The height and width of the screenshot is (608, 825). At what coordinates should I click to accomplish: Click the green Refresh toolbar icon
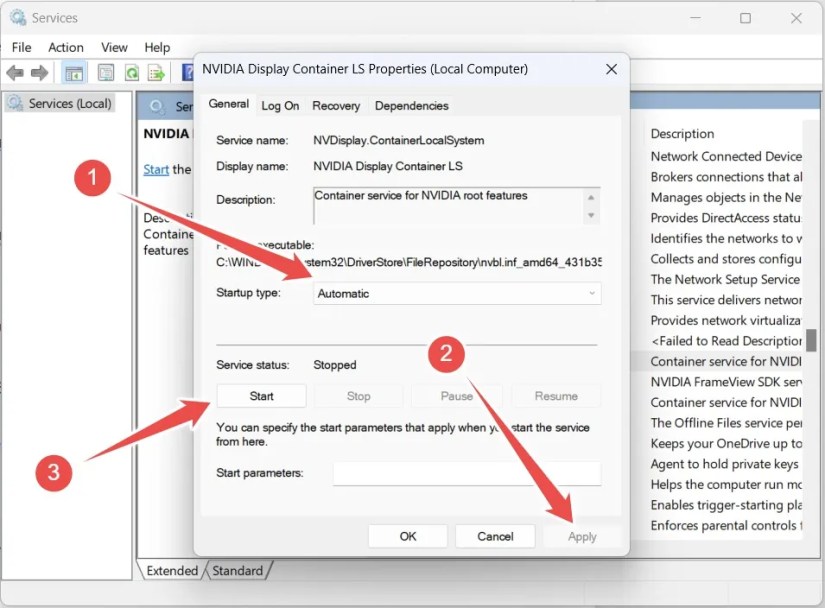point(131,73)
